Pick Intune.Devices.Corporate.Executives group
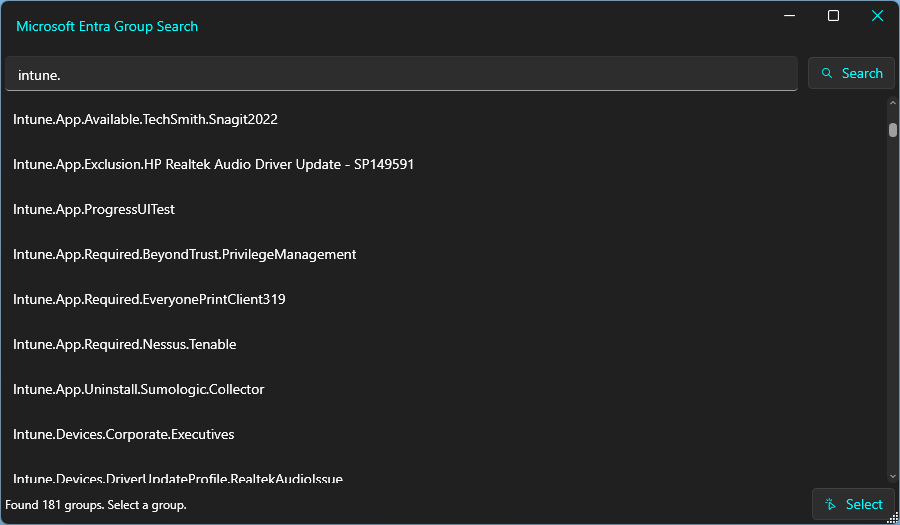This screenshot has height=525, width=900. coord(123,434)
